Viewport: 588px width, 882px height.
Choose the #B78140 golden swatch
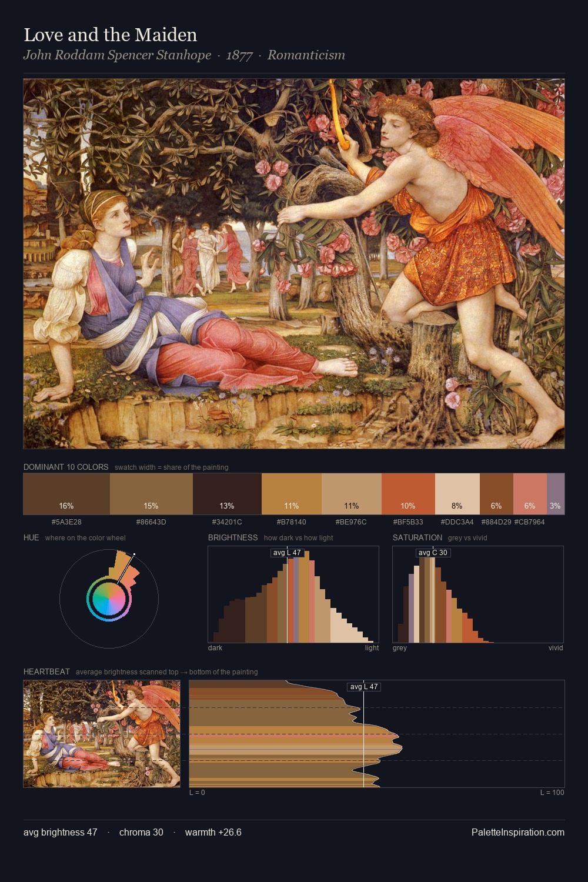[292, 494]
